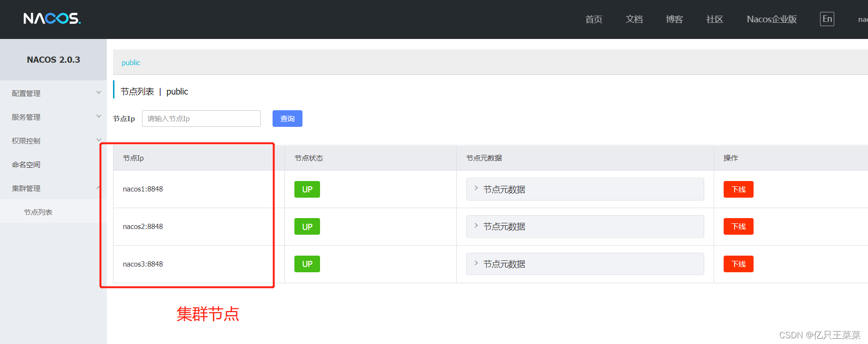Select the public namespace tab
Viewport: 868px width, 344px height.
click(x=131, y=63)
